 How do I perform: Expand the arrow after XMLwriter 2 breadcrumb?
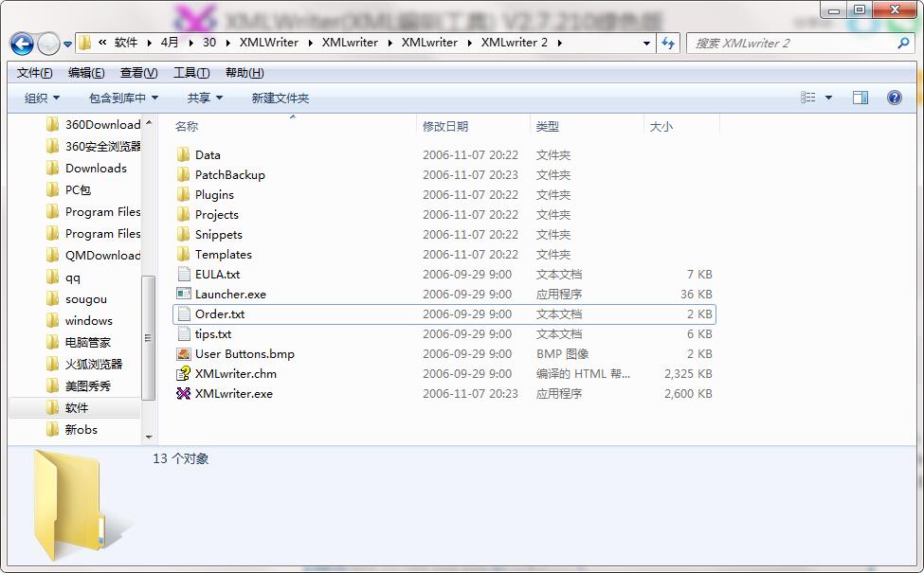point(558,43)
